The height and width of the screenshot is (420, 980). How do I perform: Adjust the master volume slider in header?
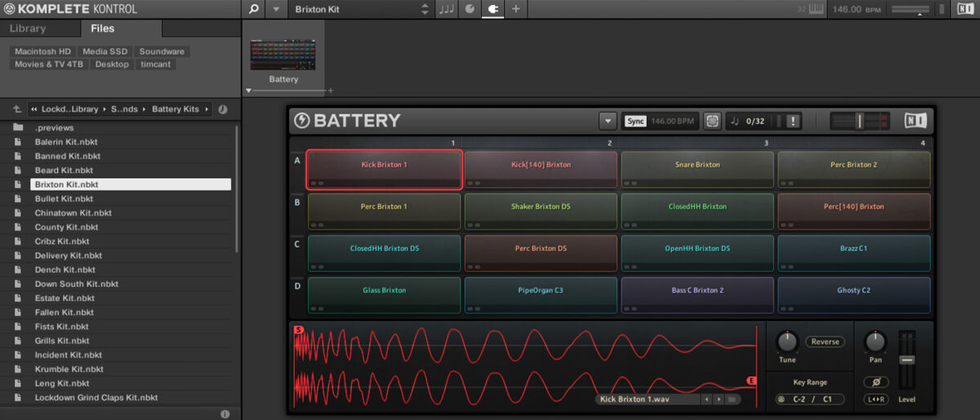tap(910, 9)
